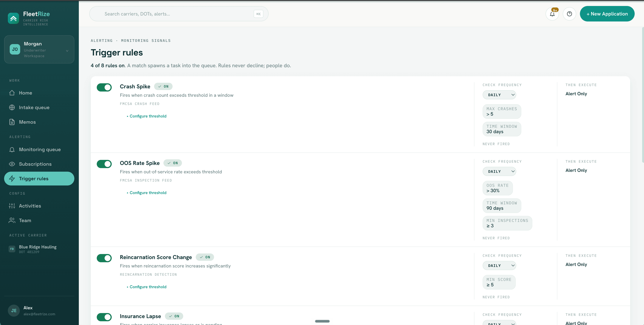
Task: Toggle off the Crash Spike rule
Action: click(104, 87)
